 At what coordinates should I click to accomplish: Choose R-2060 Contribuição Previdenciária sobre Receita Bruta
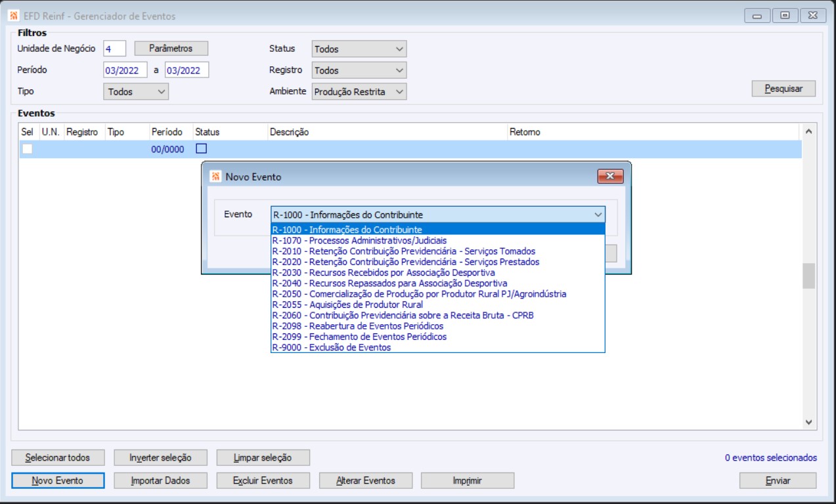[438, 315]
